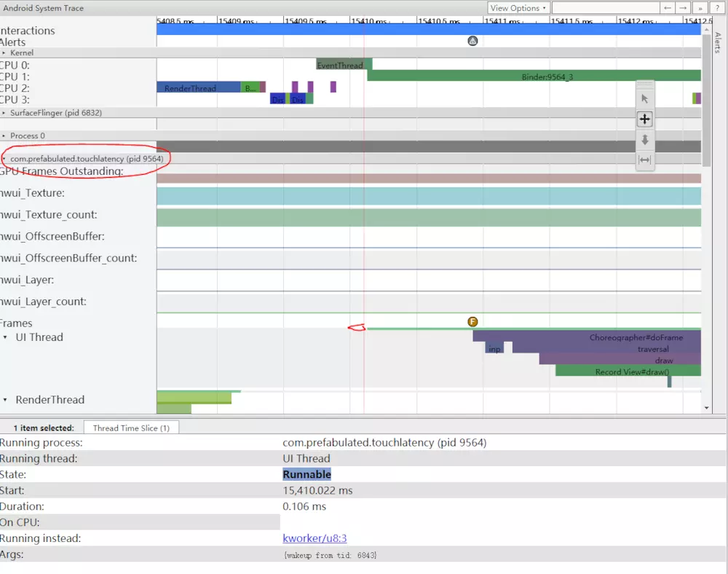Click the 'Frames' row label
728x574 pixels.
pos(16,323)
